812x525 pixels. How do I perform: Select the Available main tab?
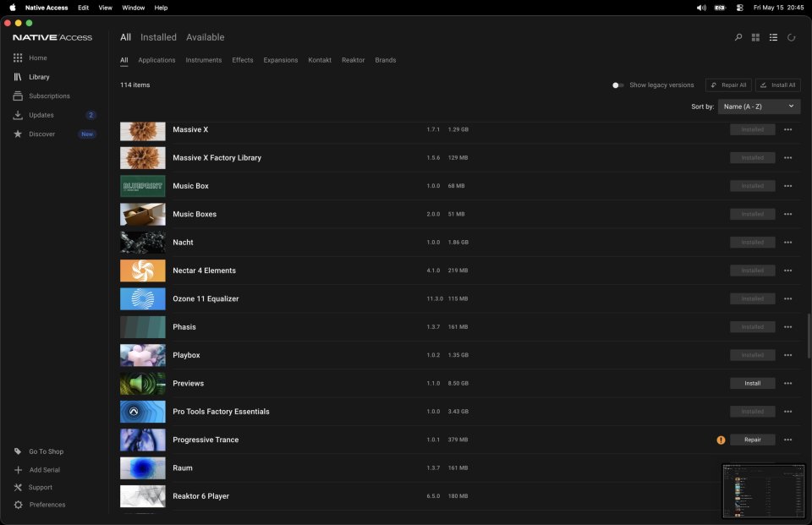coord(205,37)
